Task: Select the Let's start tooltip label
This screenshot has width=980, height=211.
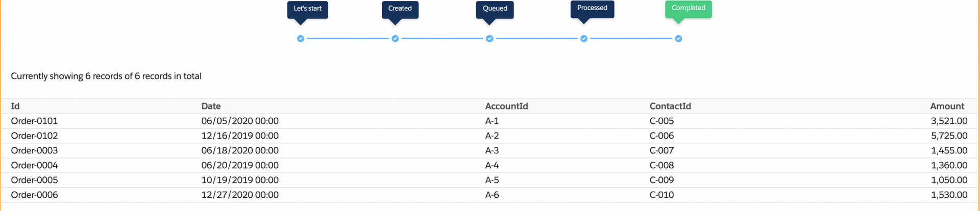Action: (x=307, y=9)
